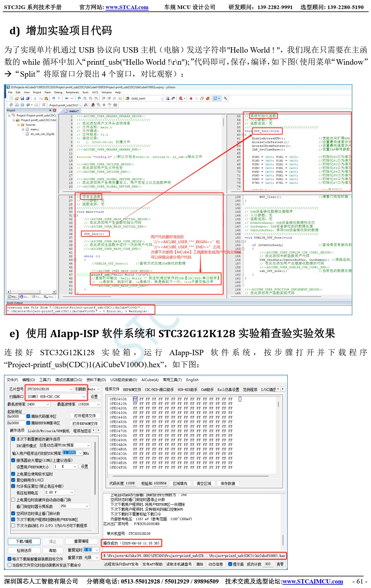Click the Download LOAD icon in build toolbar

tap(44, 105)
